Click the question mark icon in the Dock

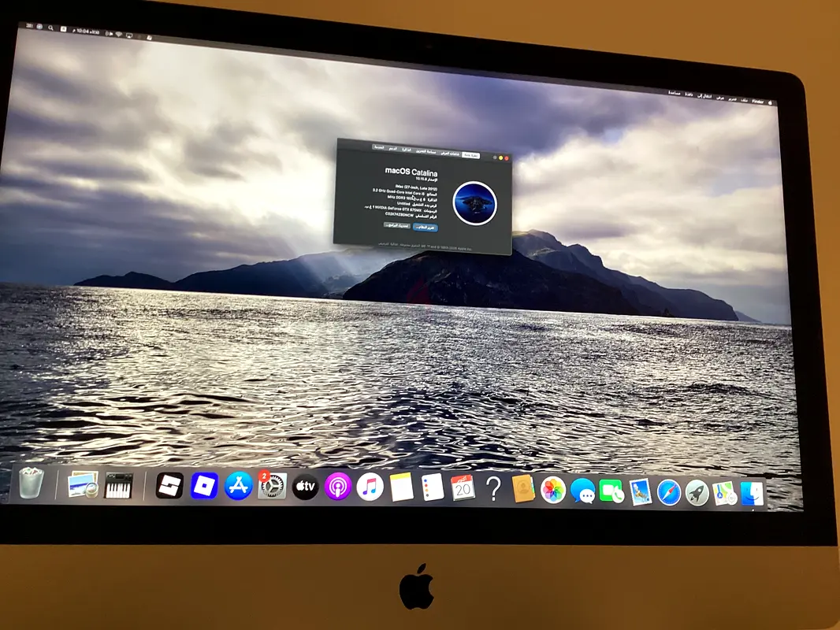click(x=493, y=489)
